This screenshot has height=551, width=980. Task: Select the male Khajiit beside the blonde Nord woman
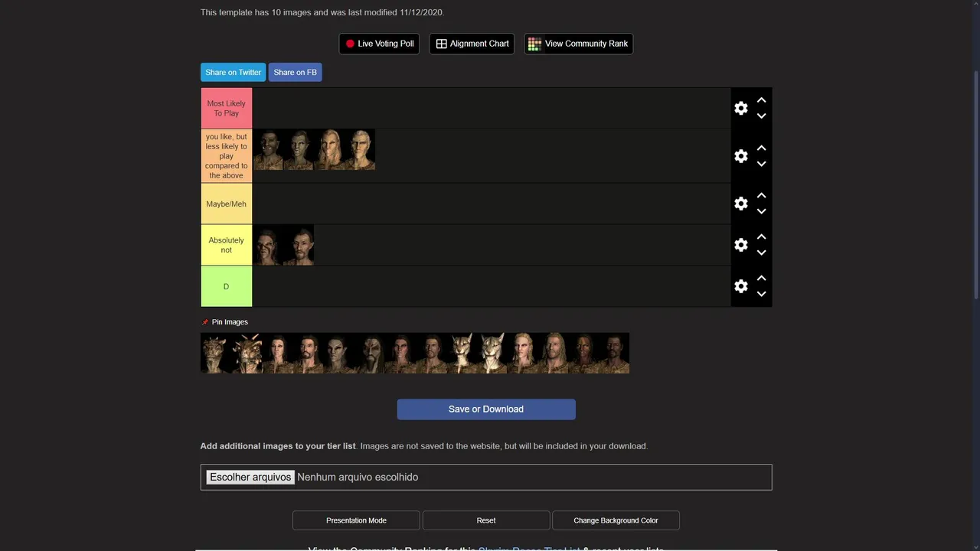point(492,353)
